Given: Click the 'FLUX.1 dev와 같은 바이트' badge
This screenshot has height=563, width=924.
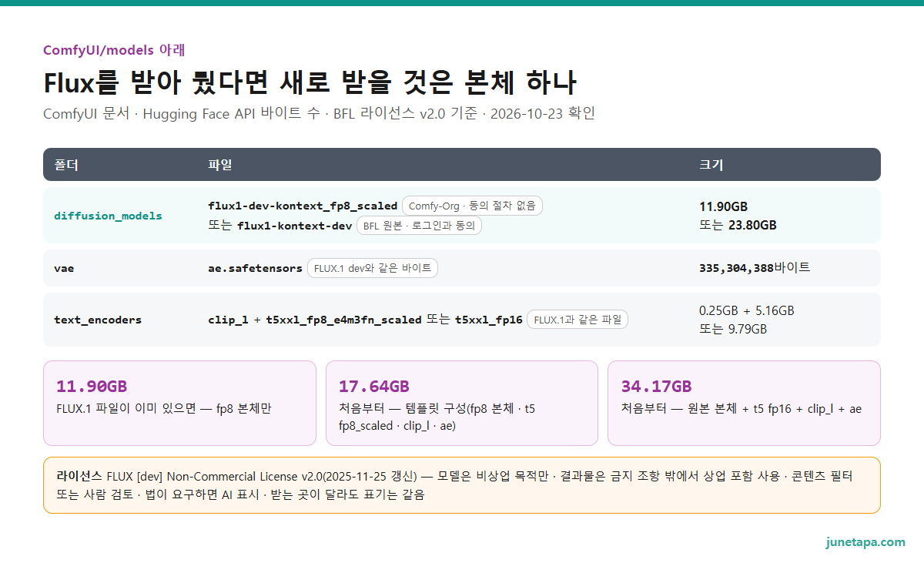Looking at the screenshot, I should point(373,268).
